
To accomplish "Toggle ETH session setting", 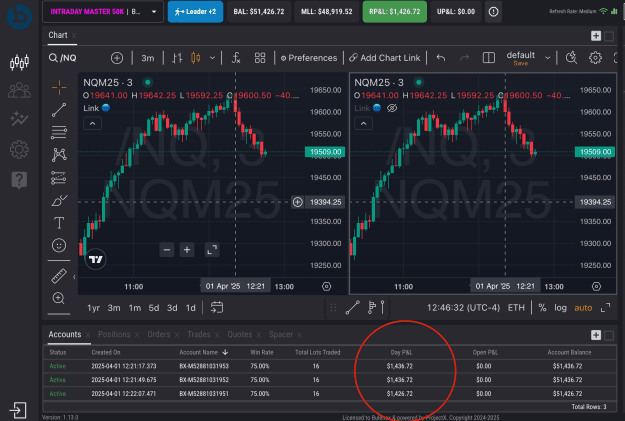I will click(x=516, y=308).
